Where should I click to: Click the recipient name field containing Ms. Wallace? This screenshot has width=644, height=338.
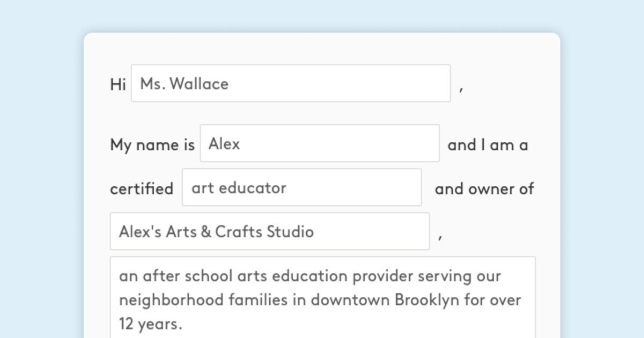click(290, 83)
